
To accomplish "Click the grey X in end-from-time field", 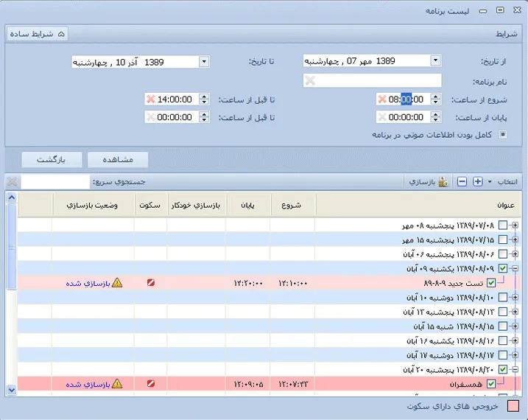I will click(382, 117).
